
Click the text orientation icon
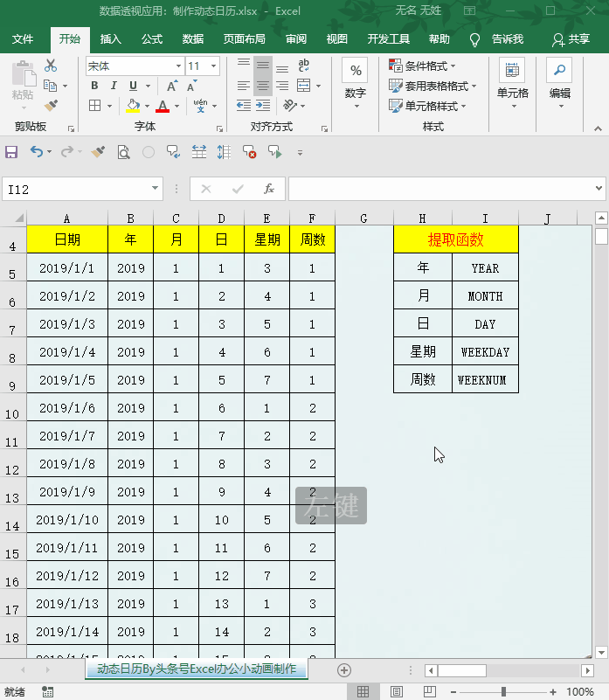tap(290, 106)
